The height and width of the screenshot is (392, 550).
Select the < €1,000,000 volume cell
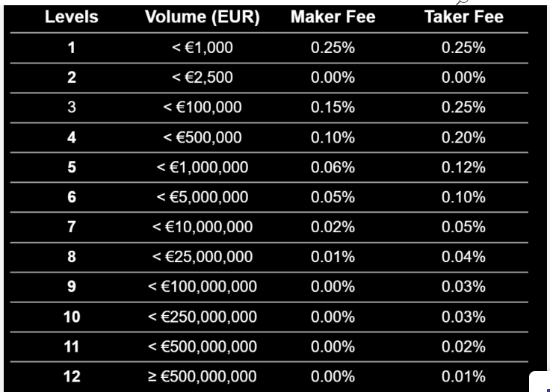[x=203, y=167]
